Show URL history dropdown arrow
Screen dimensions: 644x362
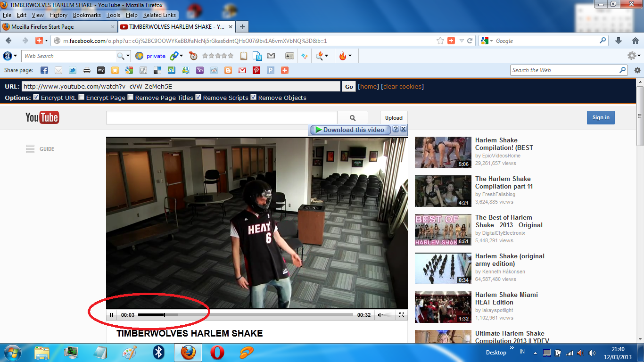click(462, 41)
